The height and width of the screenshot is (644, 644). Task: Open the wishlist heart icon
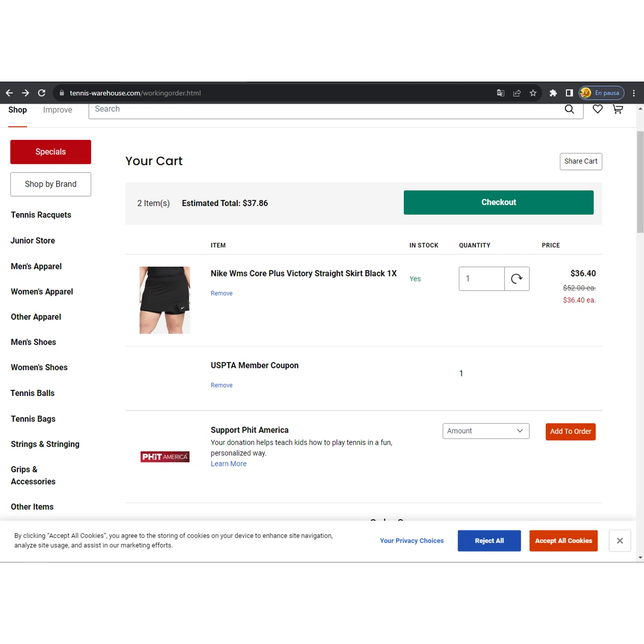598,109
